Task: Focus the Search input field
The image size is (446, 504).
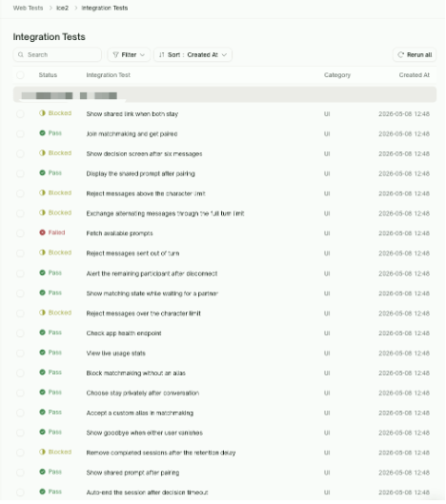Action: [57, 55]
